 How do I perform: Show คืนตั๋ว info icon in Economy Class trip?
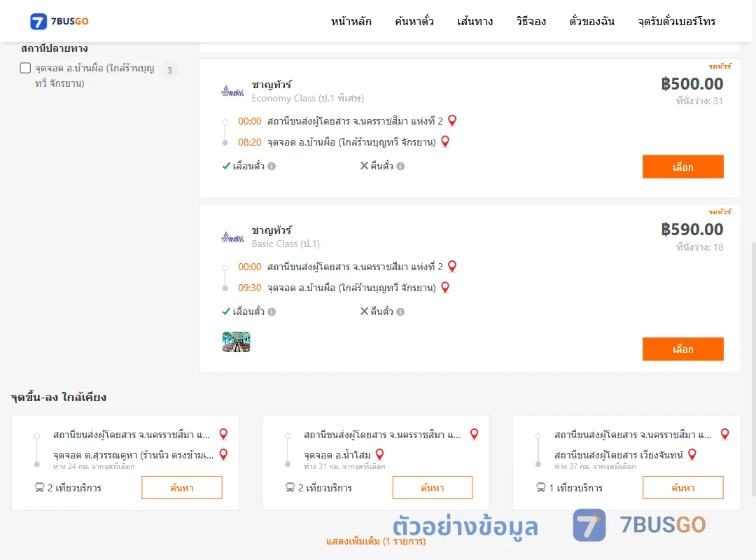pyautogui.click(x=400, y=167)
